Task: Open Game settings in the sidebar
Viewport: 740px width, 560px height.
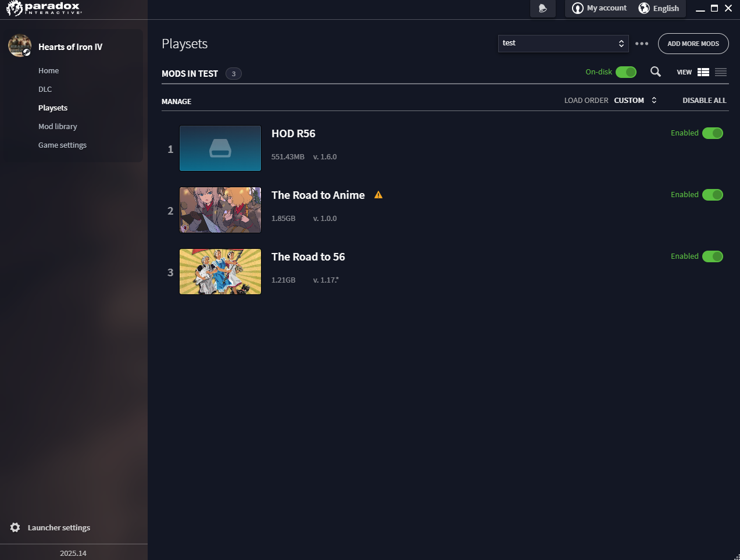Action: tap(62, 145)
